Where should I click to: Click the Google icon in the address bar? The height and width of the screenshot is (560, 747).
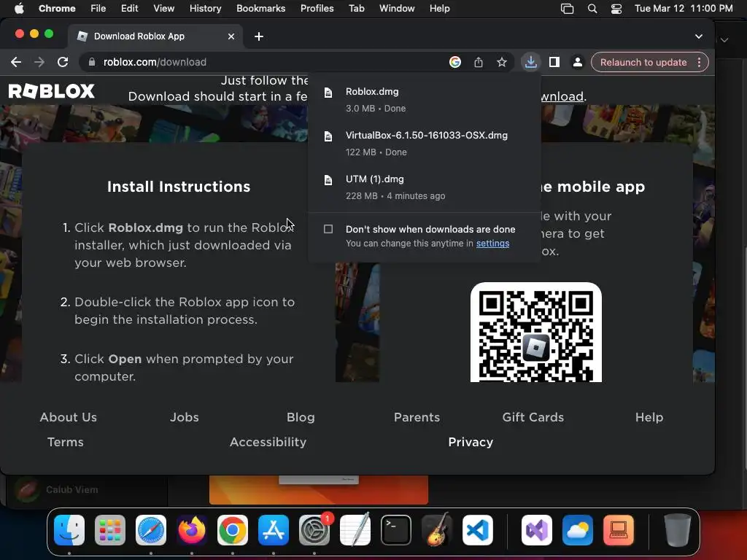[455, 62]
